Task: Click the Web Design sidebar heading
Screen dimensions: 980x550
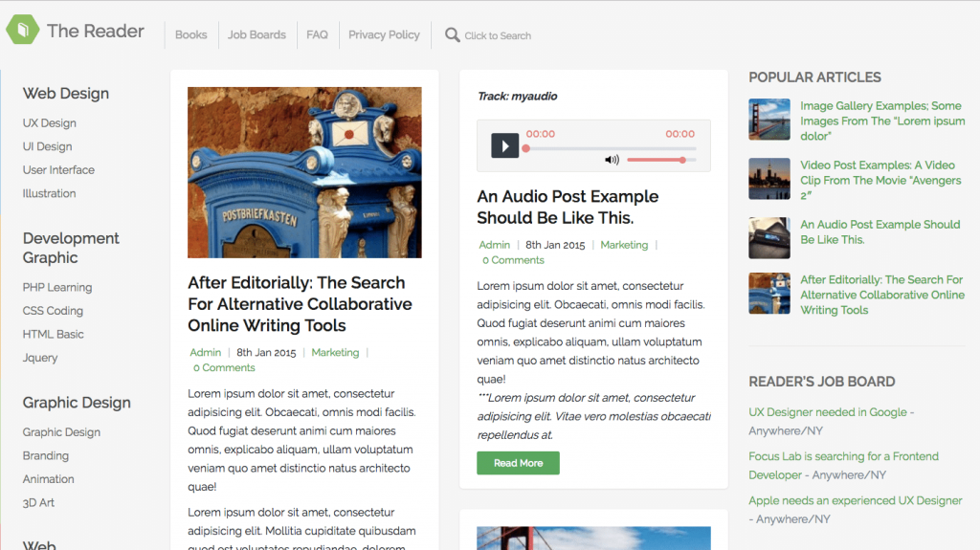Action: pyautogui.click(x=66, y=93)
